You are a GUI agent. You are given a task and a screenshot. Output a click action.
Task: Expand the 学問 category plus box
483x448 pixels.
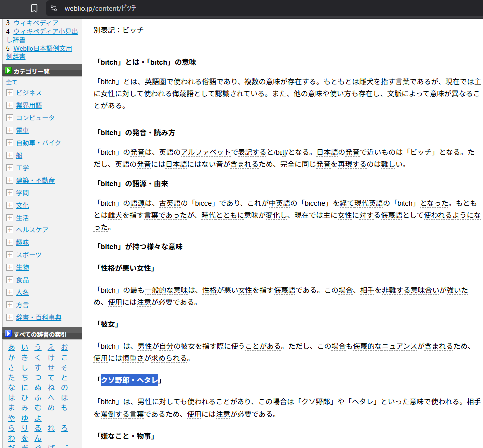pyautogui.click(x=10, y=193)
